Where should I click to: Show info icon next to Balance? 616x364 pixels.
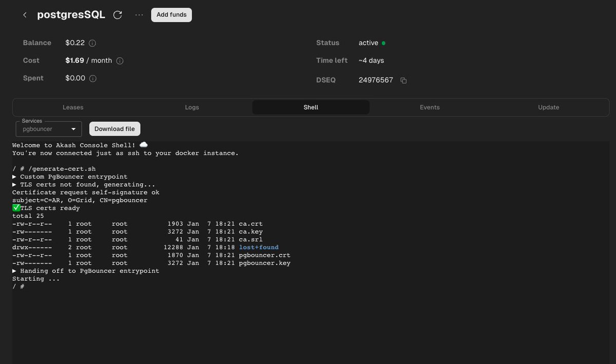coord(92,43)
